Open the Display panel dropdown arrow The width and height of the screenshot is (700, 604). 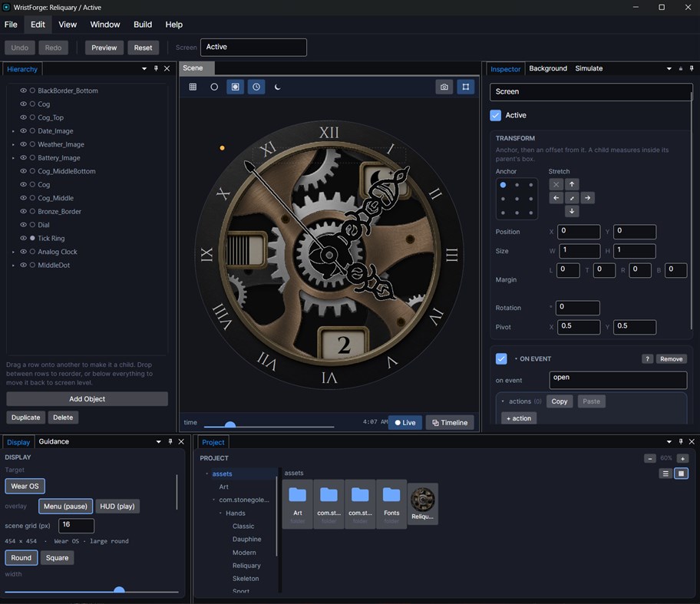(x=158, y=441)
